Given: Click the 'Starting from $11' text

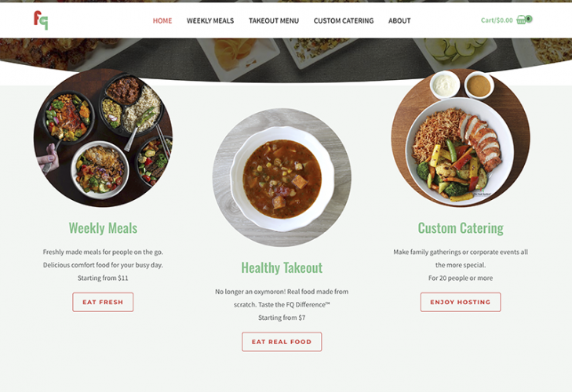Looking at the screenshot, I should [x=103, y=278].
